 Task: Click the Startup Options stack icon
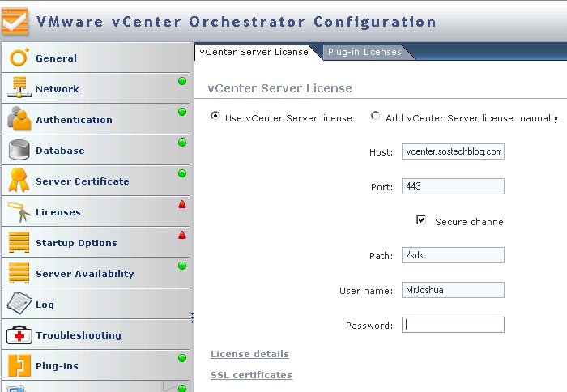tap(19, 242)
